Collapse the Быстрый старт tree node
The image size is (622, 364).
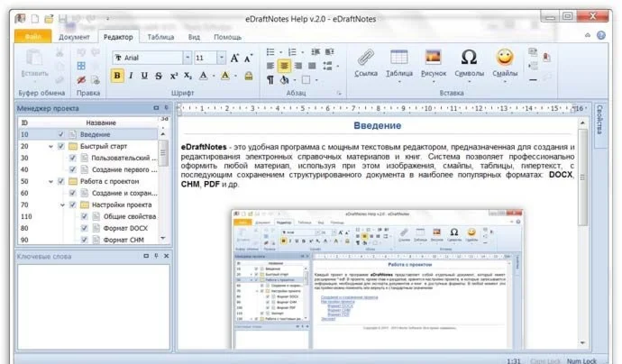[50, 146]
